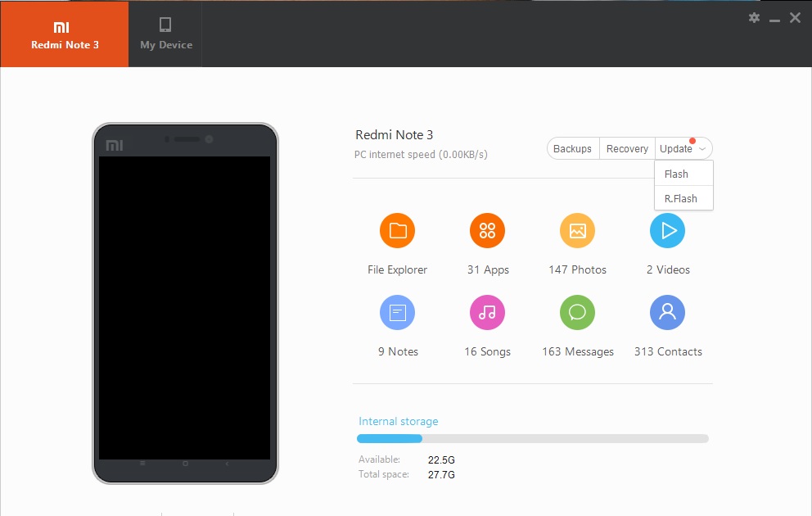Click the Internal storage label
Image resolution: width=812 pixels, height=516 pixels.
(398, 421)
